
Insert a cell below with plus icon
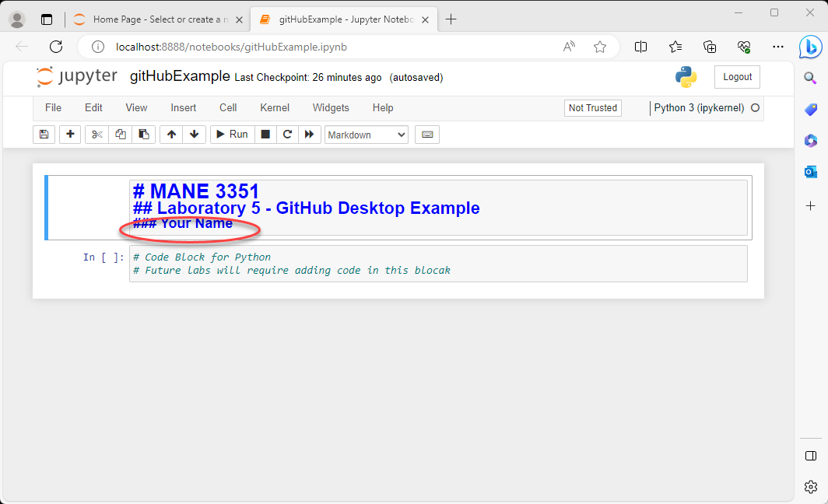tap(70, 135)
